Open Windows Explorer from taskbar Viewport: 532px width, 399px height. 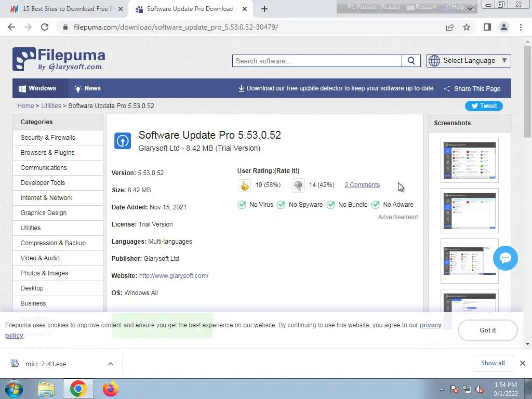pos(46,389)
